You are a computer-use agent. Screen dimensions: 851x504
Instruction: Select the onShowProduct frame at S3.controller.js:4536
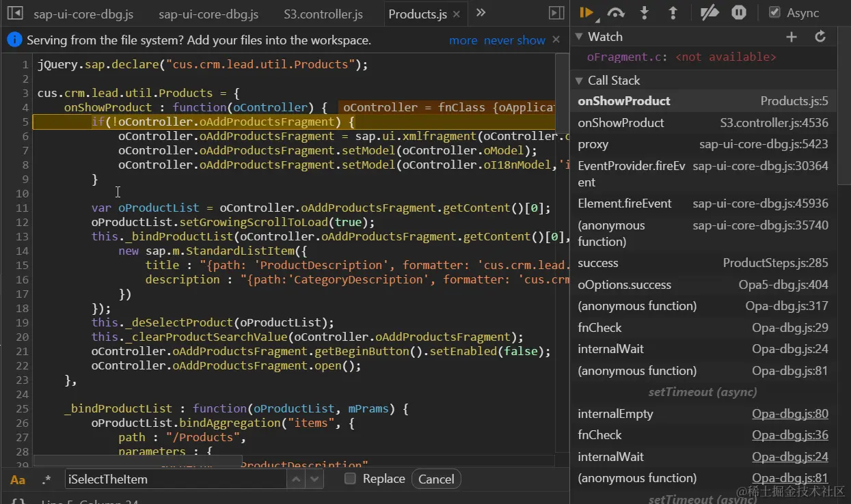coord(703,123)
